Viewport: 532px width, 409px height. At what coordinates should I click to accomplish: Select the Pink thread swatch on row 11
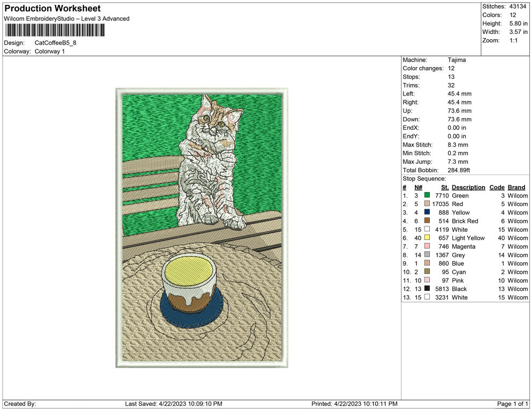click(427, 280)
